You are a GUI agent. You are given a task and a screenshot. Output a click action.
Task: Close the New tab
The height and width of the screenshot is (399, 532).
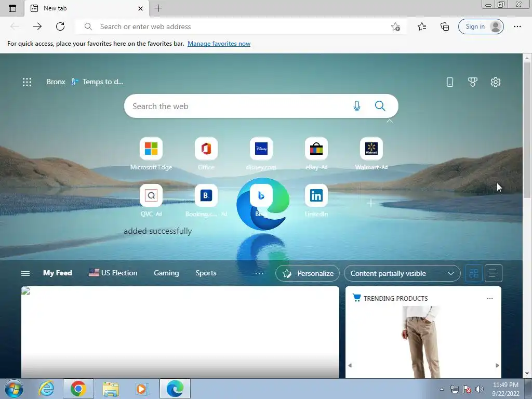click(x=140, y=8)
